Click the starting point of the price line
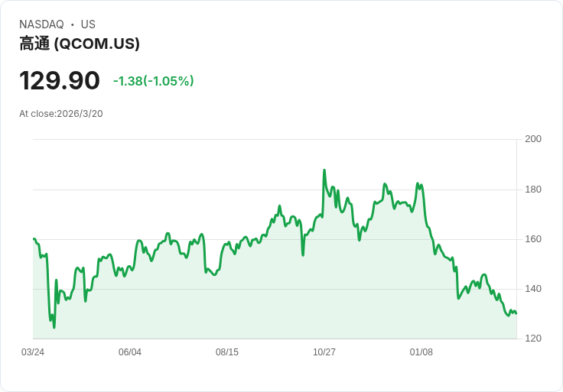The image size is (563, 392). pos(34,239)
